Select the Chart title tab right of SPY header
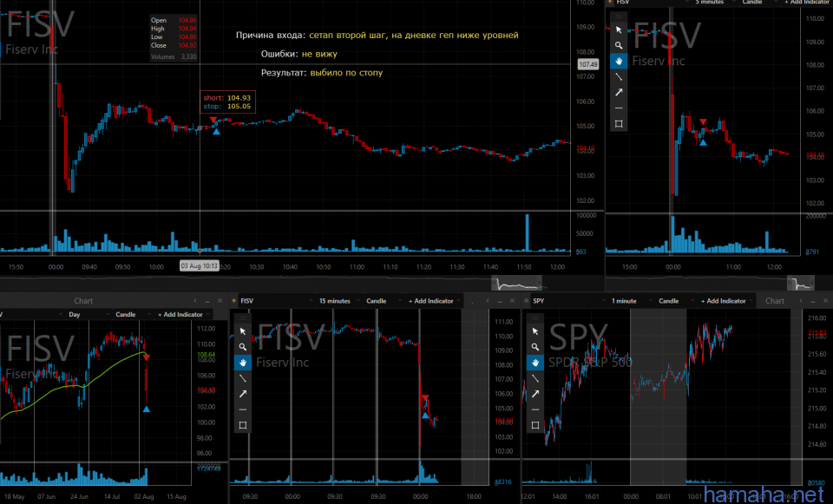833x504 pixels. point(775,301)
